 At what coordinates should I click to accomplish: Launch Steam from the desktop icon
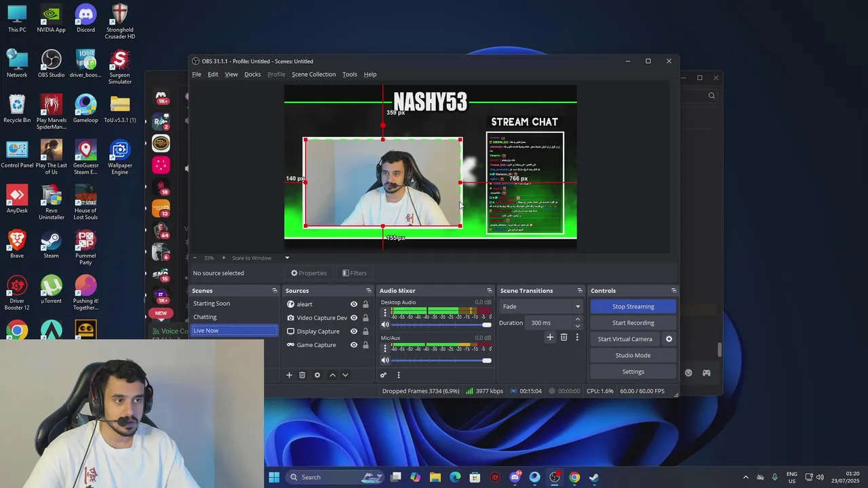pos(52,245)
